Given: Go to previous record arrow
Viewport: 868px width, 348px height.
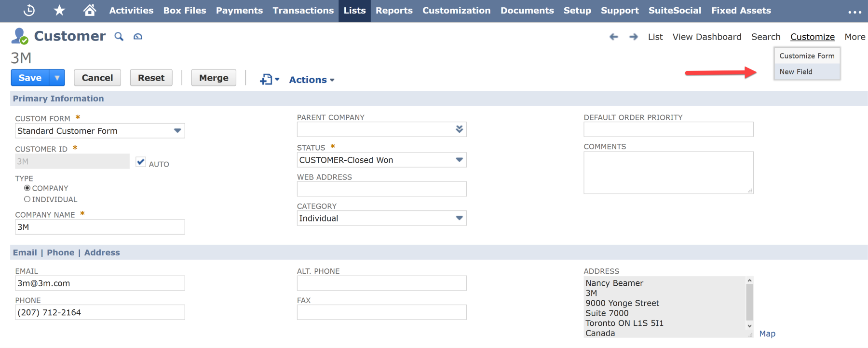Looking at the screenshot, I should pos(613,37).
